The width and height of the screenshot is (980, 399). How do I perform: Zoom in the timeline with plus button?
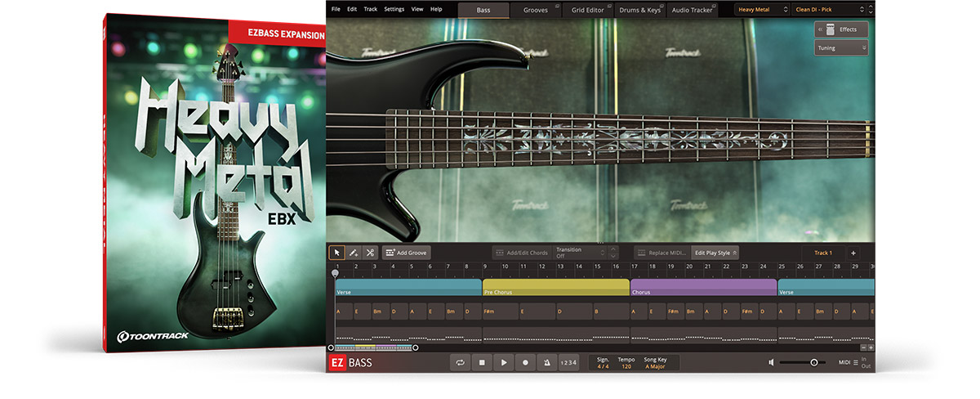(x=871, y=347)
